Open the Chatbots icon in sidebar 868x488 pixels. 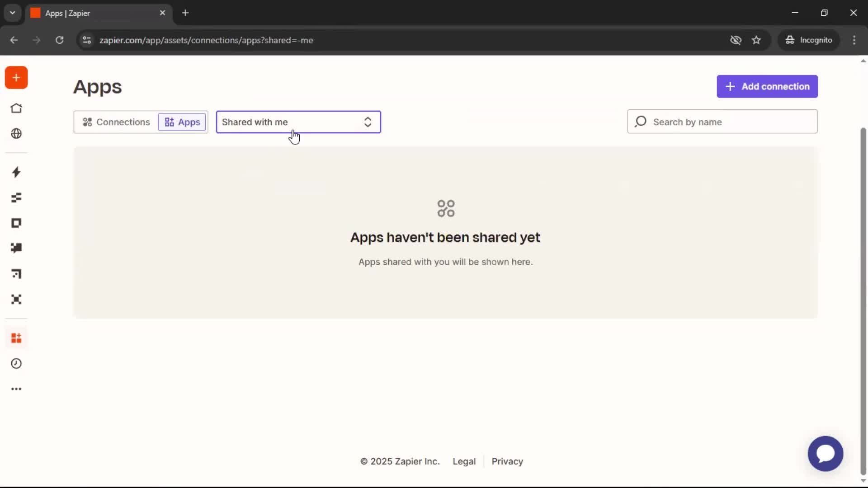point(16,248)
